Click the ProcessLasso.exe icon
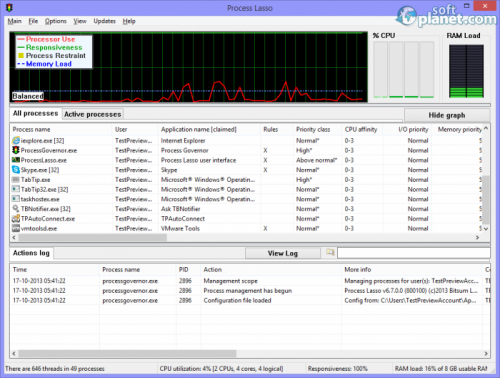Screen dimensions: 500x378 [16, 160]
